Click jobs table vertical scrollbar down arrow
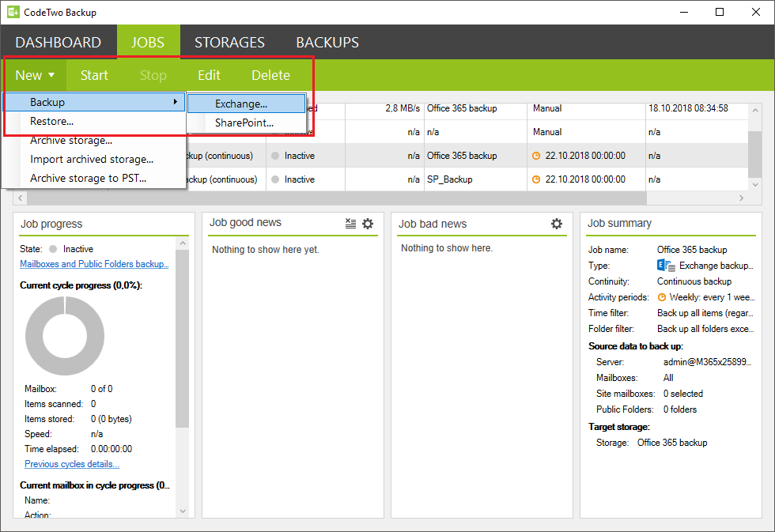Screen dimensions: 775x532 [x=754, y=185]
